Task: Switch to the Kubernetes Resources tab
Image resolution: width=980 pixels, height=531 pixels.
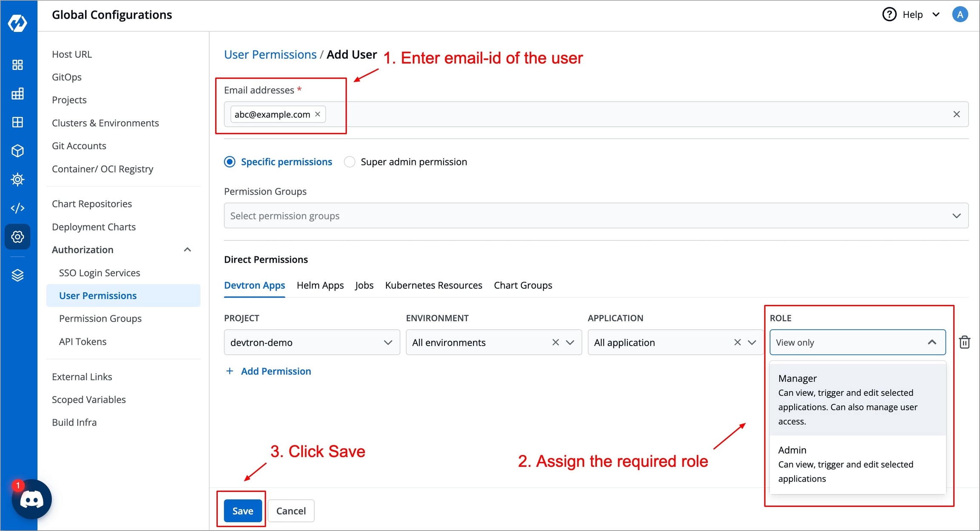Action: (x=433, y=285)
